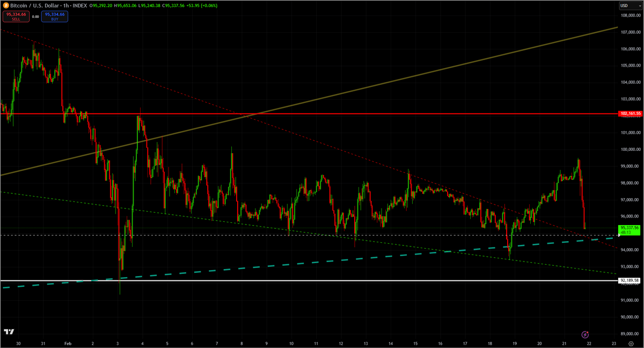Click the 10 date label on time axis
This screenshot has height=348, width=644.
point(291,343)
